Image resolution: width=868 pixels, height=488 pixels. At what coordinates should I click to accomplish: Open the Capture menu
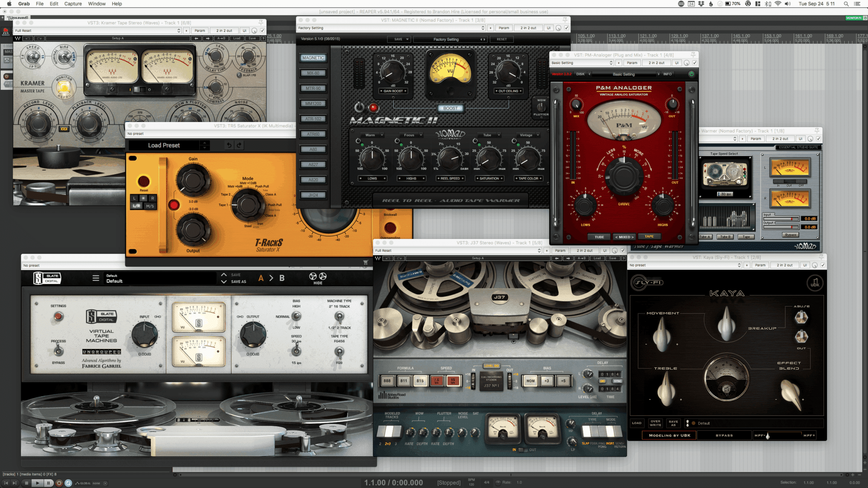(x=73, y=4)
